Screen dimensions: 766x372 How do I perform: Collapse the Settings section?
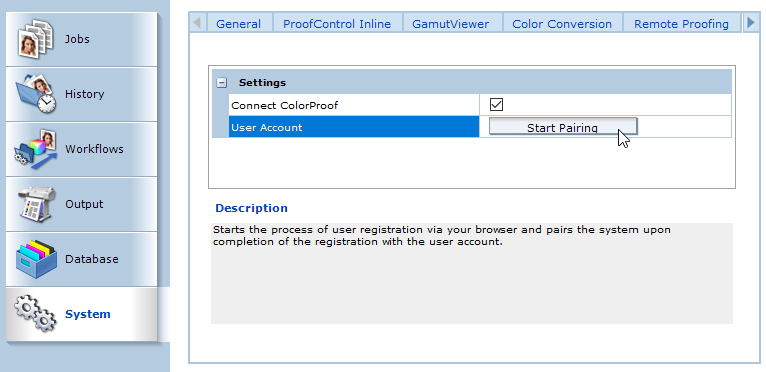222,83
